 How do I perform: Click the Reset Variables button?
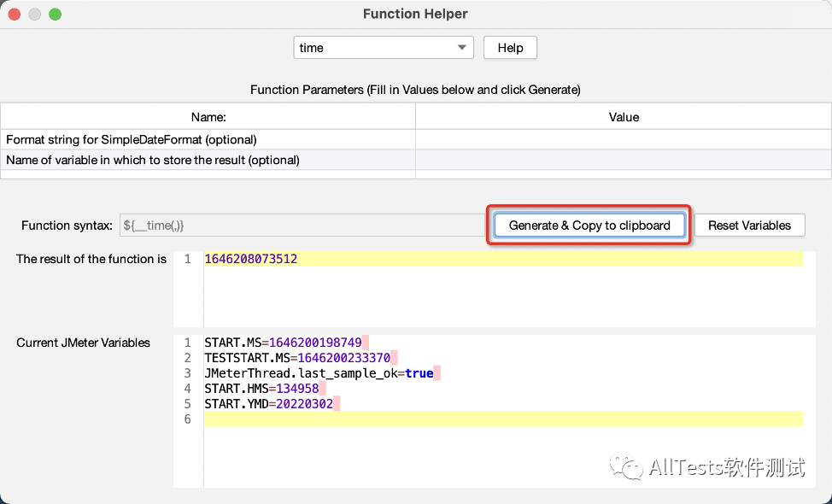[749, 226]
